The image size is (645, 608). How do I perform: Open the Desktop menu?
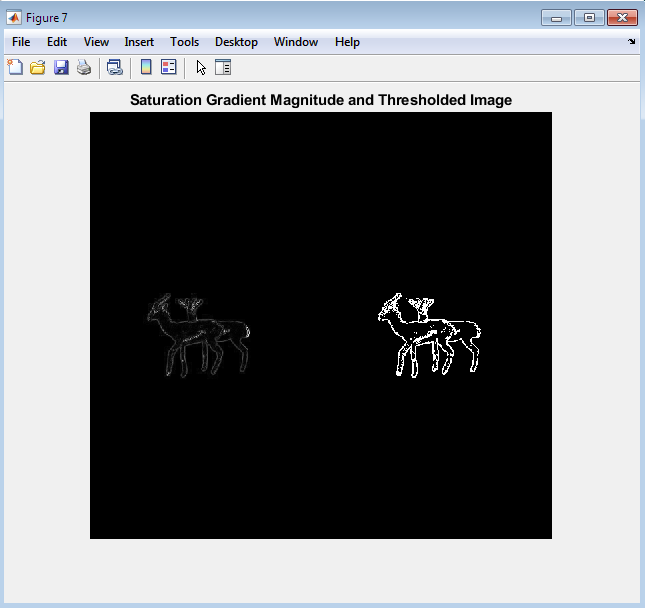[236, 42]
